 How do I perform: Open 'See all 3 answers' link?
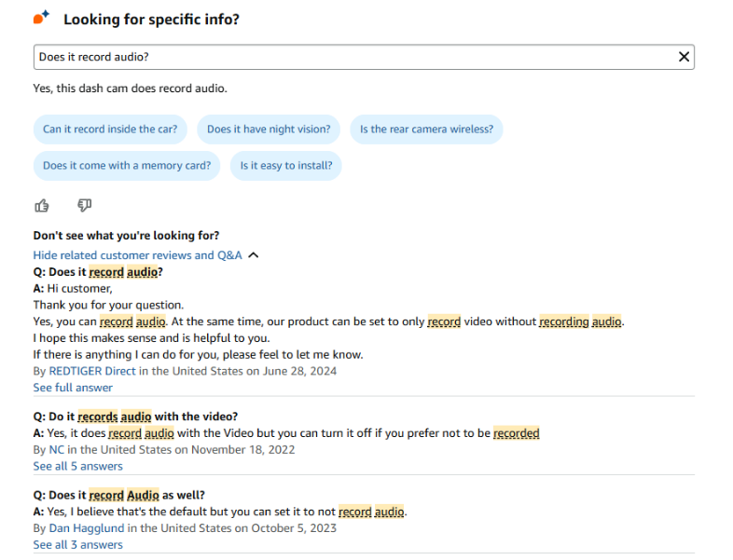pos(77,544)
